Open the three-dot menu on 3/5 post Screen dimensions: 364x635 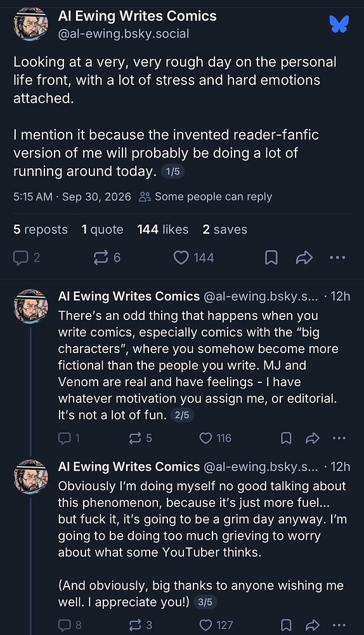coord(339,625)
